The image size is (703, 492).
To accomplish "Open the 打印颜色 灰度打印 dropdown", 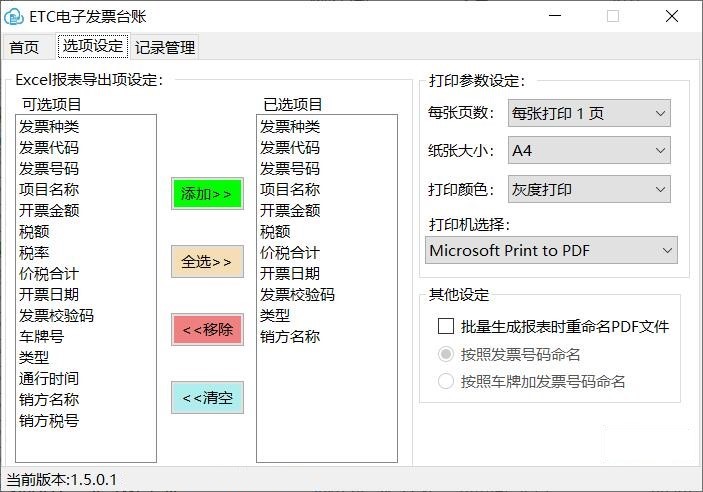I will (x=589, y=189).
